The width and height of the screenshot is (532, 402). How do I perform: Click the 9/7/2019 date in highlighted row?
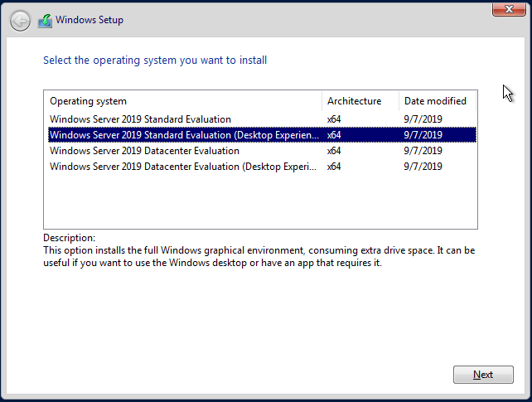coord(423,135)
